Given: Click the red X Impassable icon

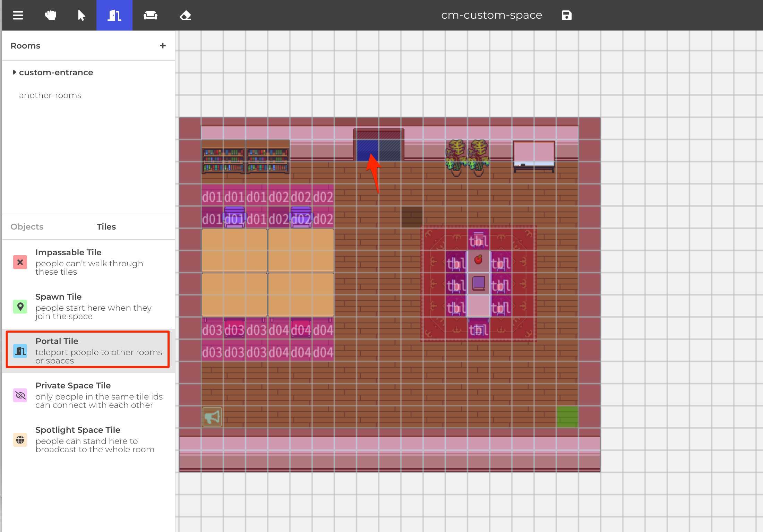Looking at the screenshot, I should [20, 262].
